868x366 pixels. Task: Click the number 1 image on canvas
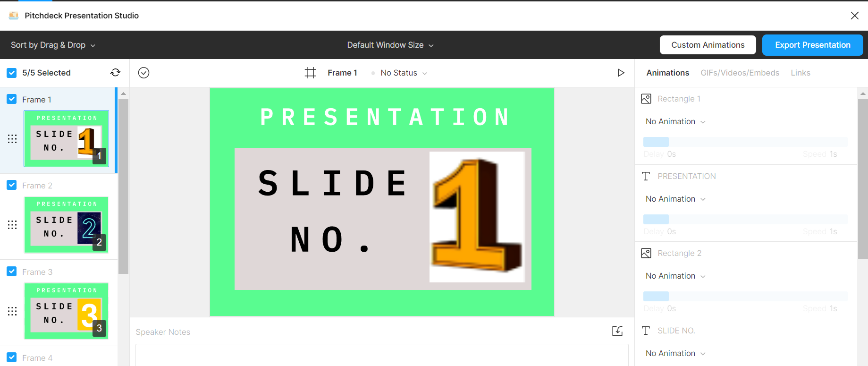477,217
